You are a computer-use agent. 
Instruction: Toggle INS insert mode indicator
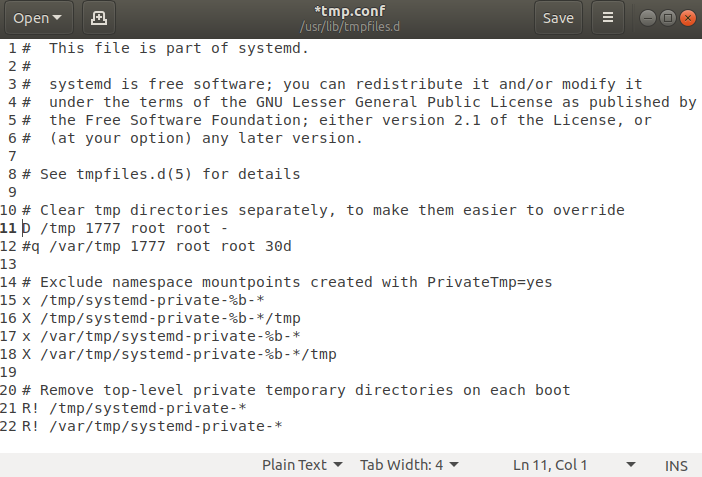click(x=675, y=465)
